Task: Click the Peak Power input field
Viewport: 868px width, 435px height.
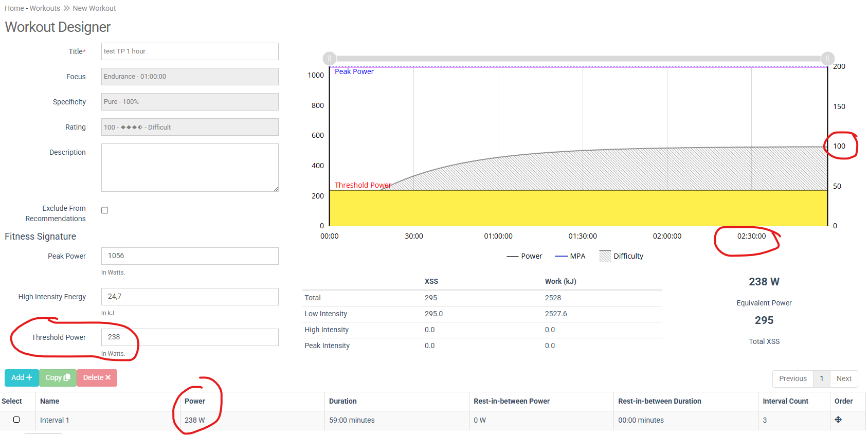Action: pos(190,256)
